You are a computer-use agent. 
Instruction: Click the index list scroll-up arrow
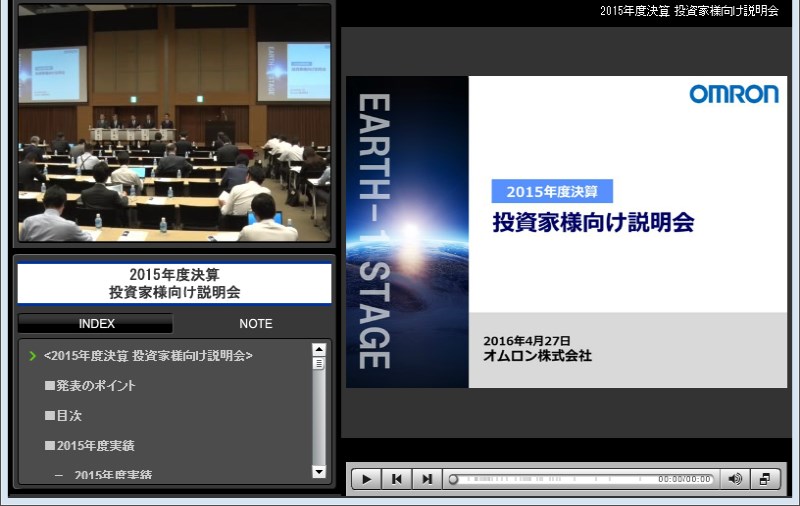coord(319,349)
